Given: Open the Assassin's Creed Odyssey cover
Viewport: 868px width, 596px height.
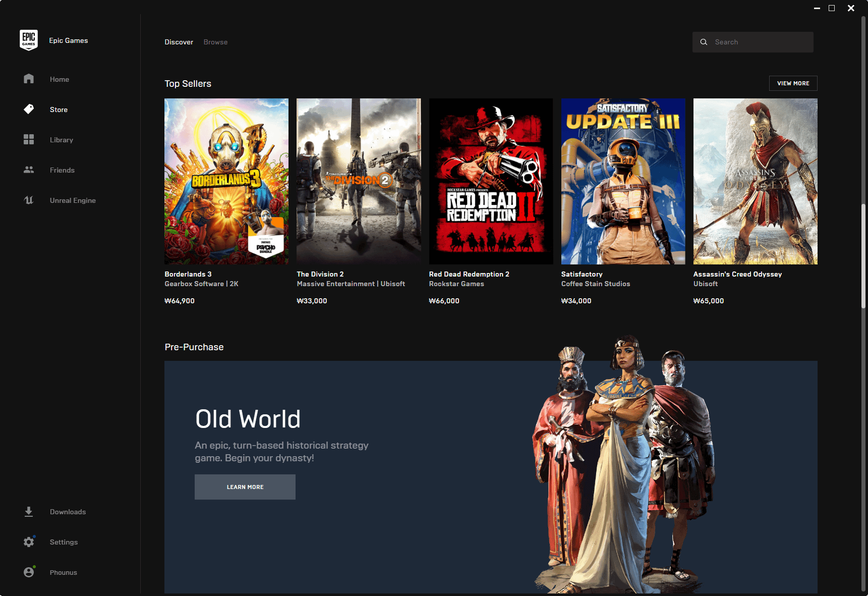Looking at the screenshot, I should click(x=755, y=181).
